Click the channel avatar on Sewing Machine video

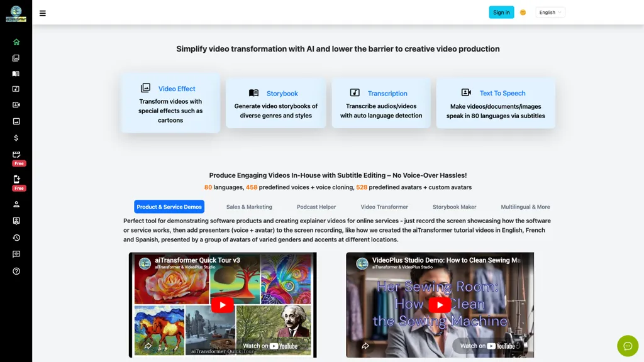[362, 263]
